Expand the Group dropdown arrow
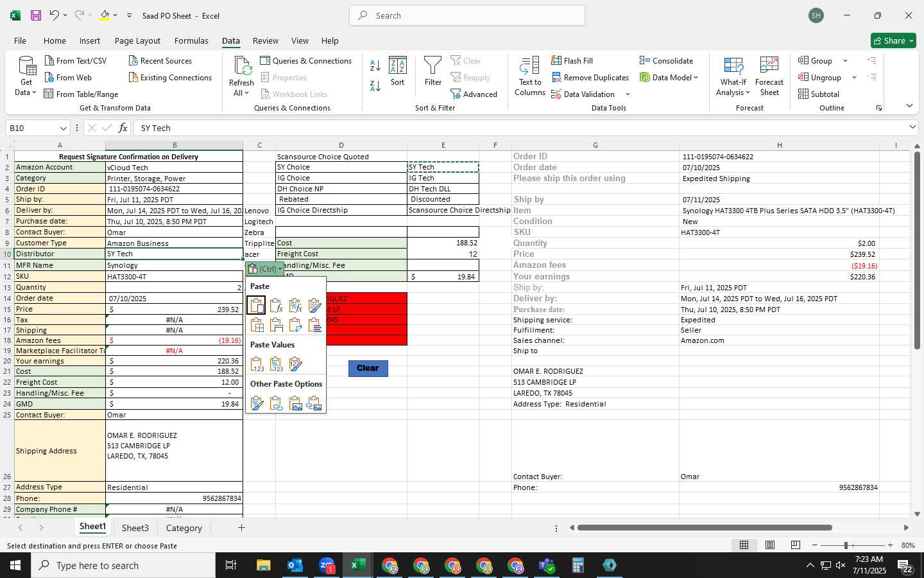This screenshot has height=578, width=924. click(x=845, y=61)
